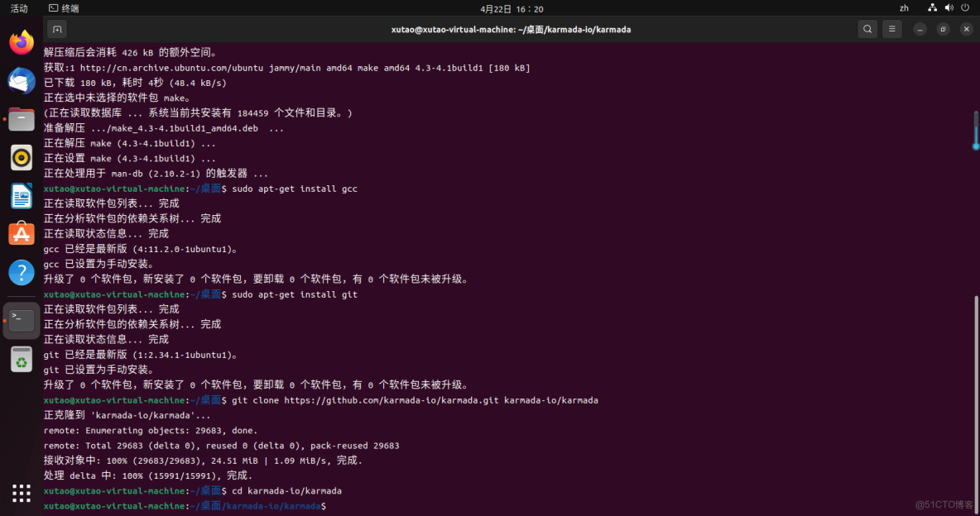Click the search button in the terminal header
Viewport: 980px width, 516px height.
[867, 28]
